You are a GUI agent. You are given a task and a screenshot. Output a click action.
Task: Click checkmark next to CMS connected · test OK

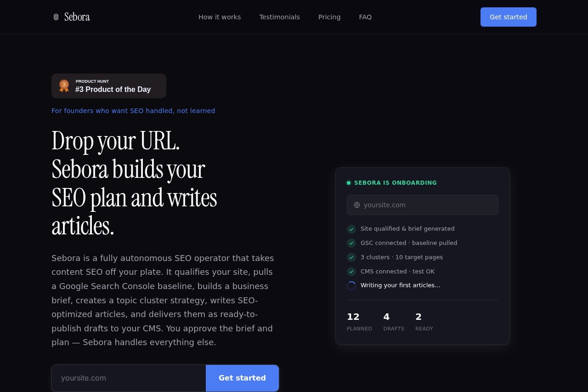tap(351, 272)
